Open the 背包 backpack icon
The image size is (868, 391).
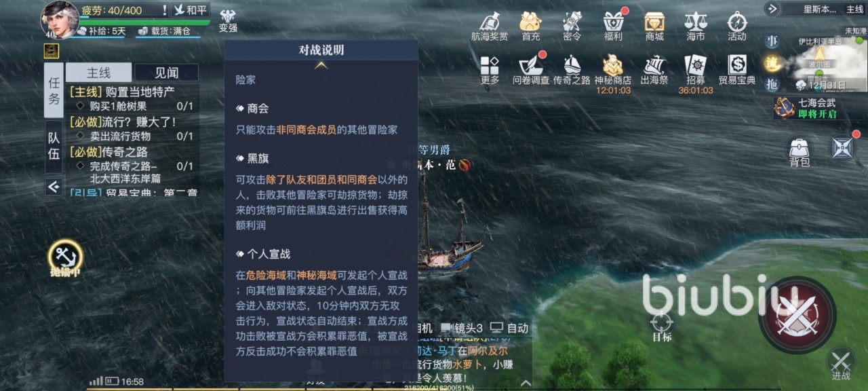pyautogui.click(x=800, y=152)
